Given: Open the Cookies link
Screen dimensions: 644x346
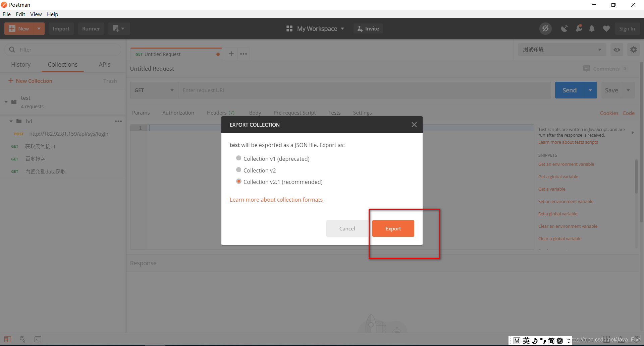Looking at the screenshot, I should coord(609,113).
